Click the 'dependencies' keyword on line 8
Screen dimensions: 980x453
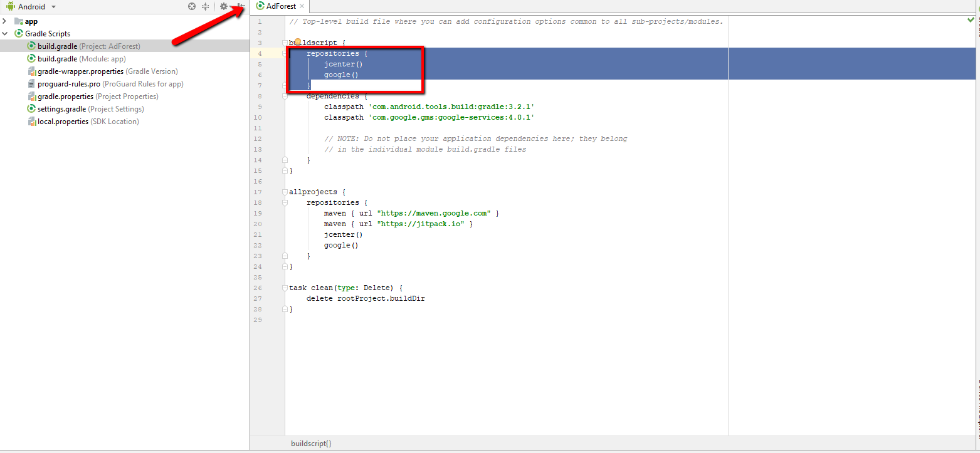[x=333, y=96]
